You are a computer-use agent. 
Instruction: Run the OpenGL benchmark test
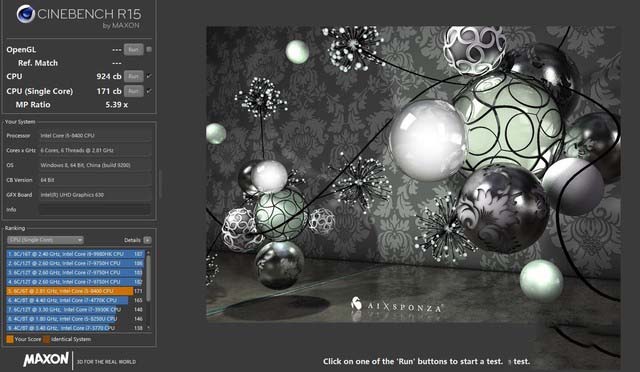(x=133, y=49)
